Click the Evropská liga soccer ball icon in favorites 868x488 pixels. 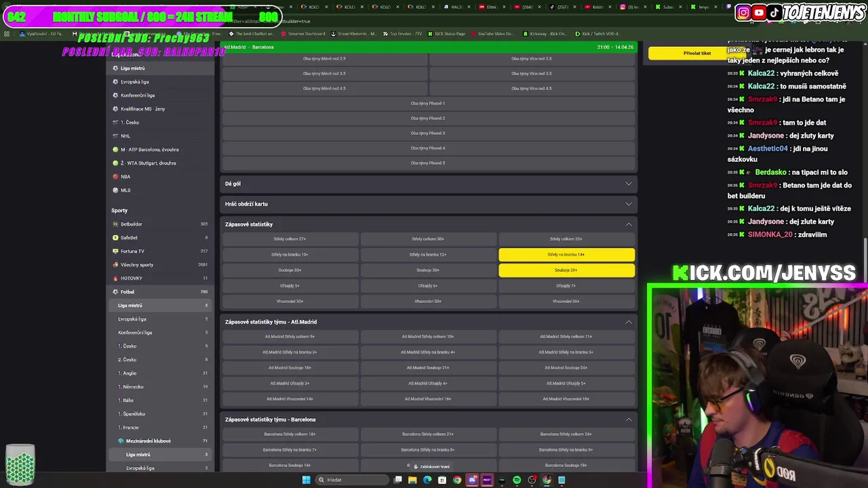[115, 82]
